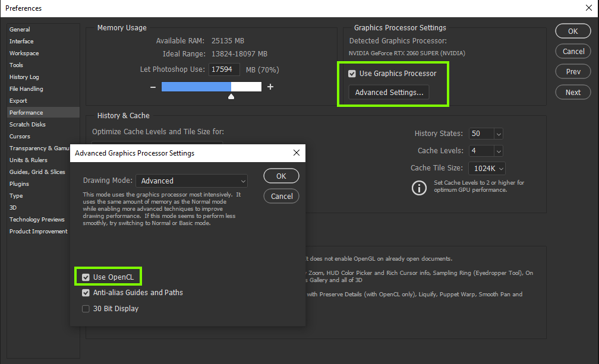599x364 pixels.
Task: Open the Cache Levels dropdown
Action: [x=498, y=151]
